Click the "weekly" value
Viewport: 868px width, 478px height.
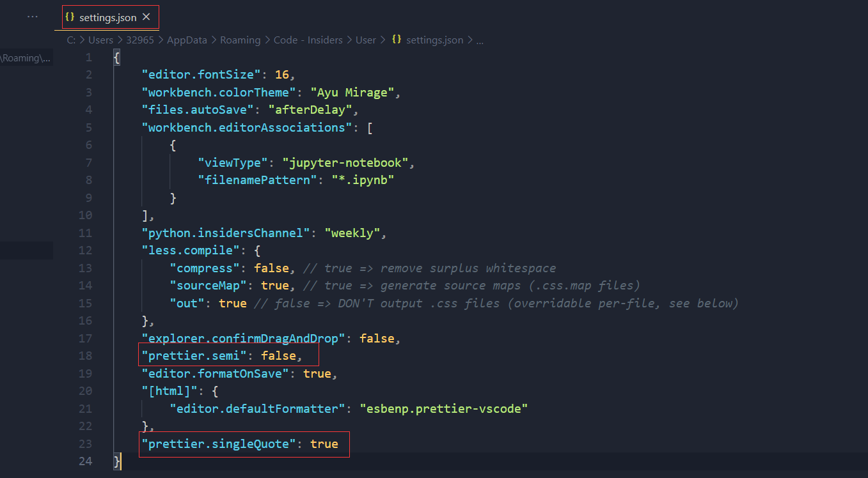coord(352,233)
